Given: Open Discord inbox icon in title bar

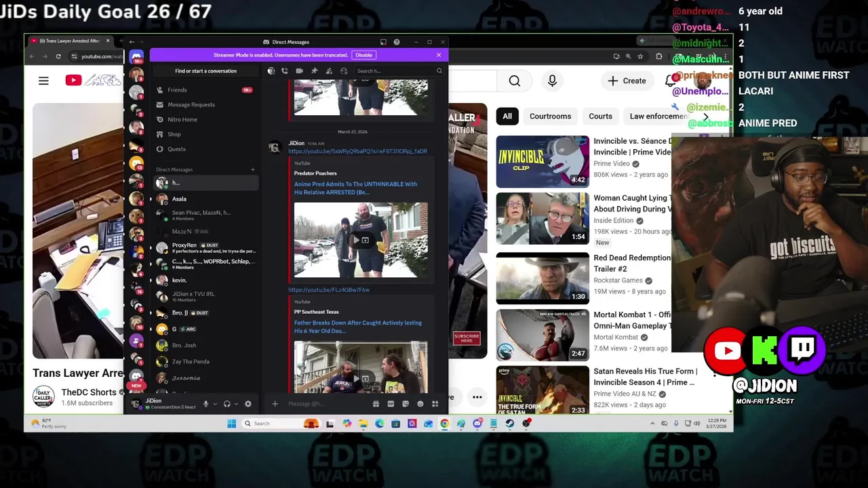Looking at the screenshot, I should tap(383, 42).
